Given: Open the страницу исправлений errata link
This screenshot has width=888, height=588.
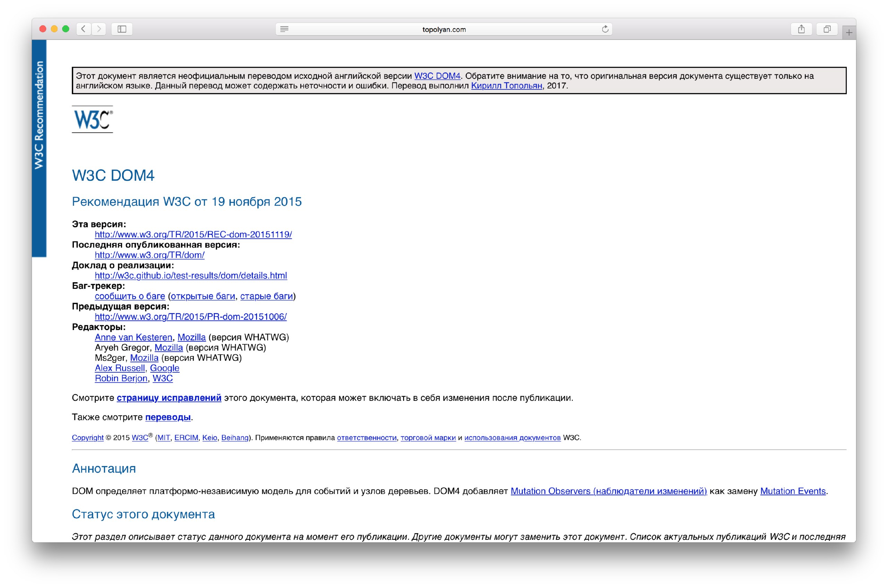Looking at the screenshot, I should 169,398.
